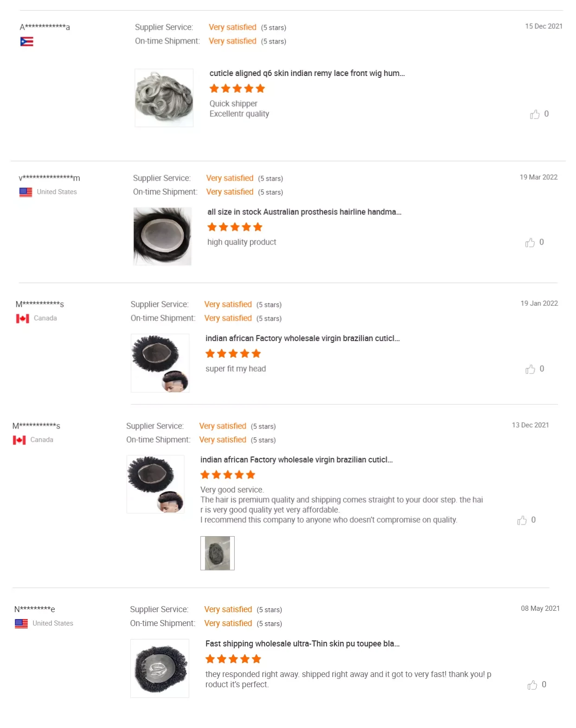
Task: Like the "Very good service" review
Action: (522, 520)
